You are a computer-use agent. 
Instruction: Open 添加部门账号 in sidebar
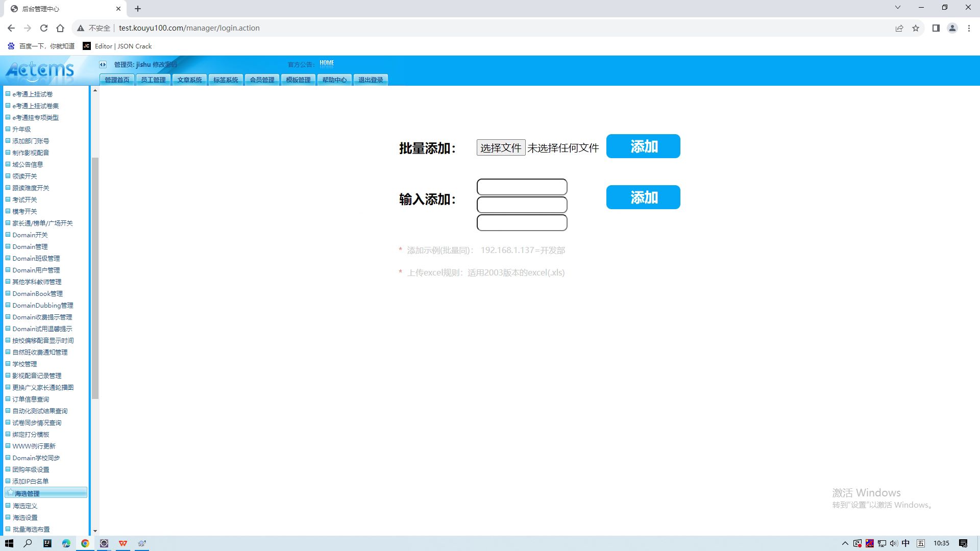point(31,141)
